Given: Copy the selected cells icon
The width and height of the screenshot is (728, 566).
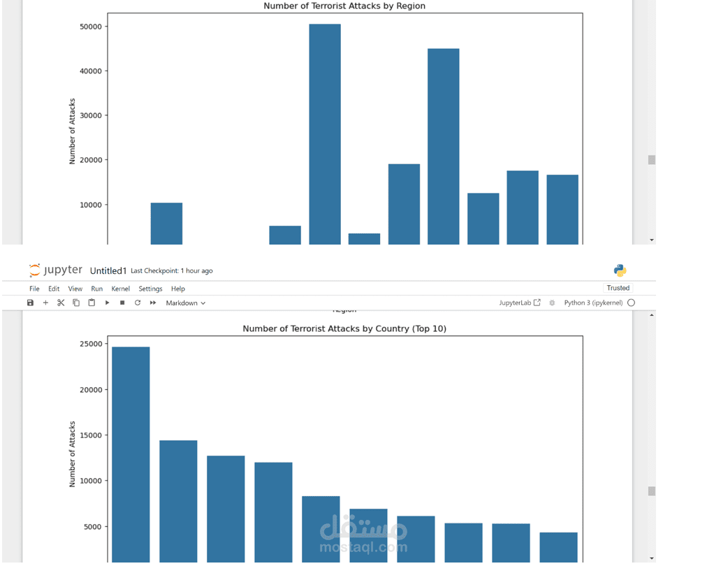Looking at the screenshot, I should pos(76,303).
